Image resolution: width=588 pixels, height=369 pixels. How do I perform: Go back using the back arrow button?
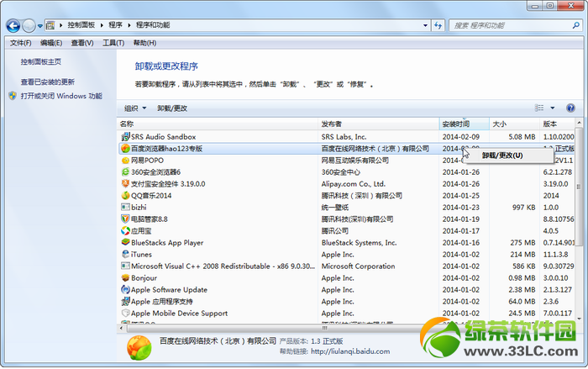tap(14, 25)
